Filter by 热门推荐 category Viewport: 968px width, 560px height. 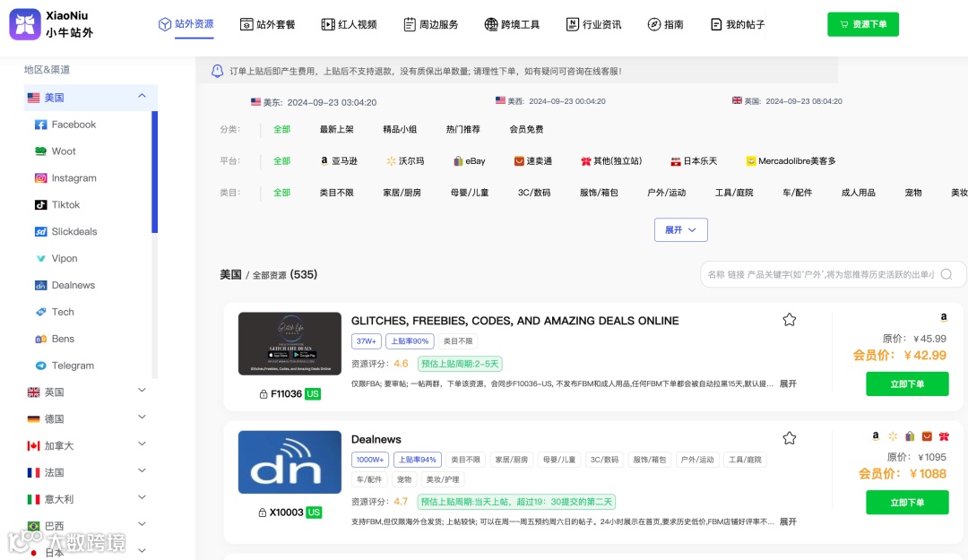[x=463, y=129]
